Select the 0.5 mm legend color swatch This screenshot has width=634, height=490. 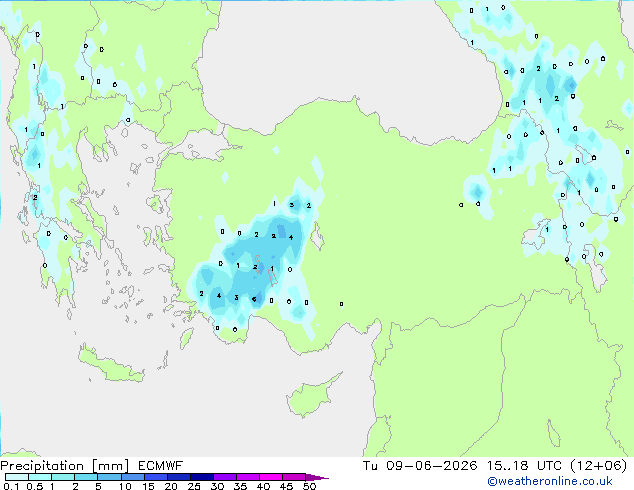(40, 477)
